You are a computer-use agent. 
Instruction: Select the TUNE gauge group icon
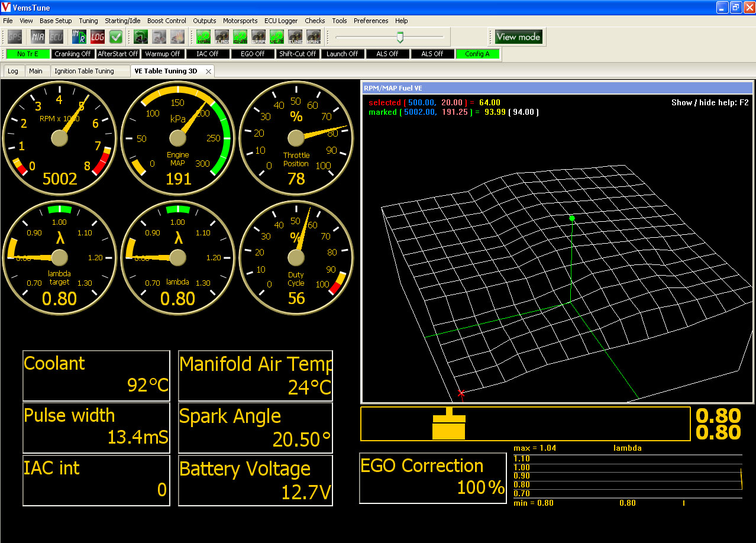(x=295, y=37)
